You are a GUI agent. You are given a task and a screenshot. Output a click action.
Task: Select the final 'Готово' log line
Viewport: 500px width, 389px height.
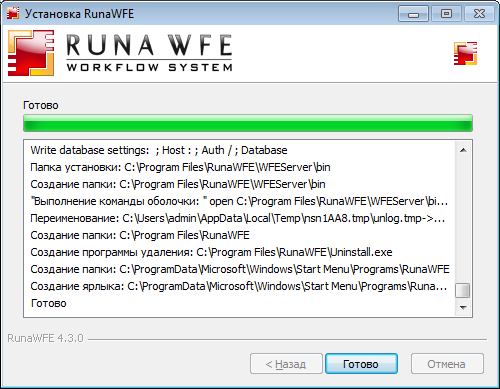49,303
